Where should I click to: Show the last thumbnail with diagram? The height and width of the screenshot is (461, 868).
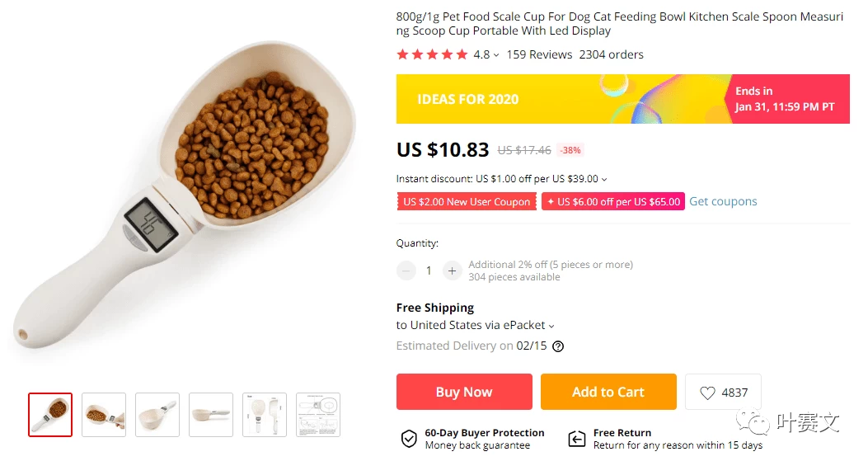318,415
